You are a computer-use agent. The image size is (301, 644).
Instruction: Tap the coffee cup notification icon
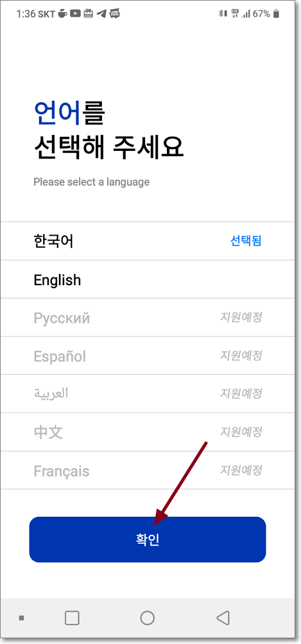point(62,14)
